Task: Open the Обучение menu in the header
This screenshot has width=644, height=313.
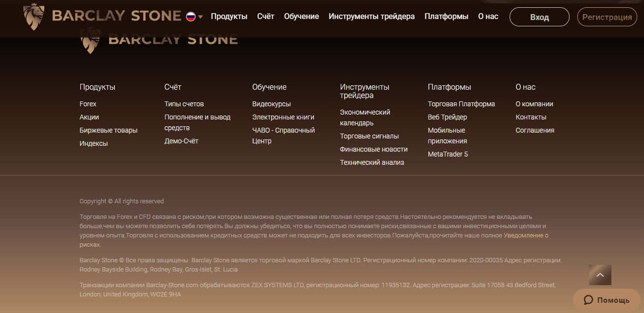Action: point(301,17)
